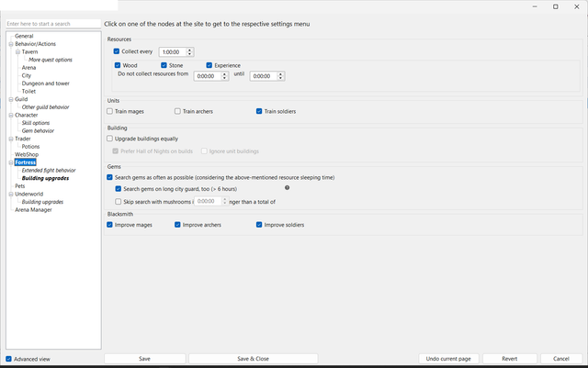
Task: Collapse the Trader tree node
Action: coord(11,139)
